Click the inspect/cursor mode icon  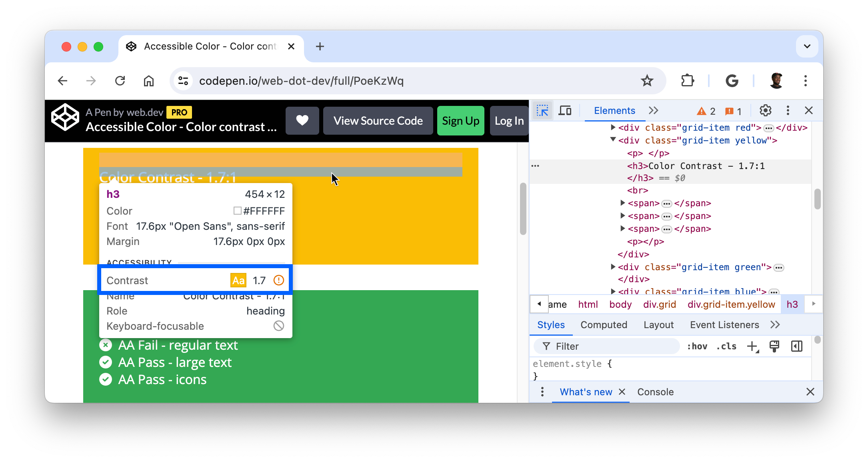542,110
